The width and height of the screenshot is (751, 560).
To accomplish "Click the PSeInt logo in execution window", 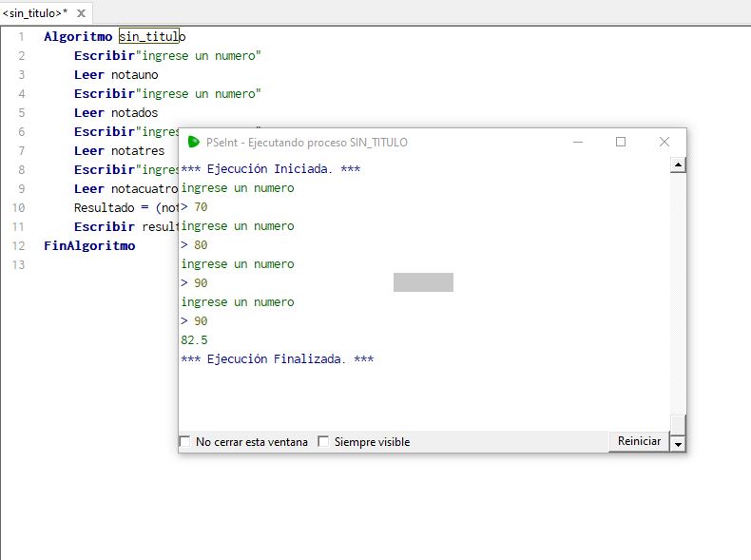I will [x=194, y=142].
